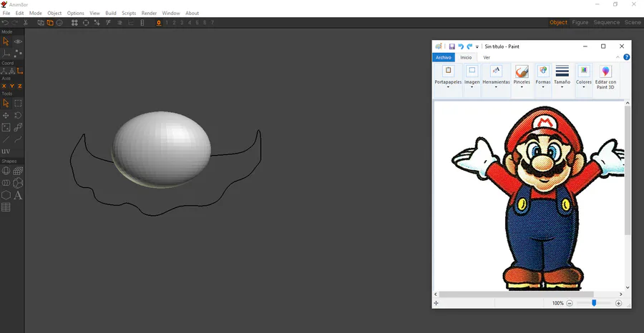644x333 pixels.
Task: Open the Archivo tab in Paint
Action: click(x=444, y=57)
